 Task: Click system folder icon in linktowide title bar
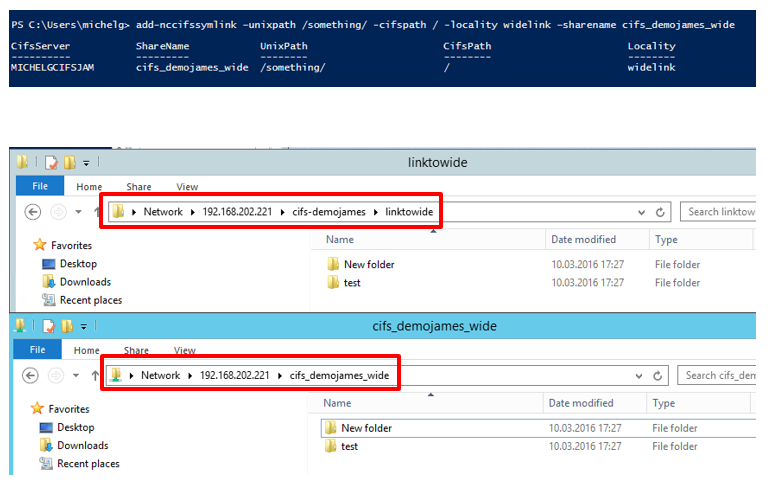pyautogui.click(x=23, y=162)
